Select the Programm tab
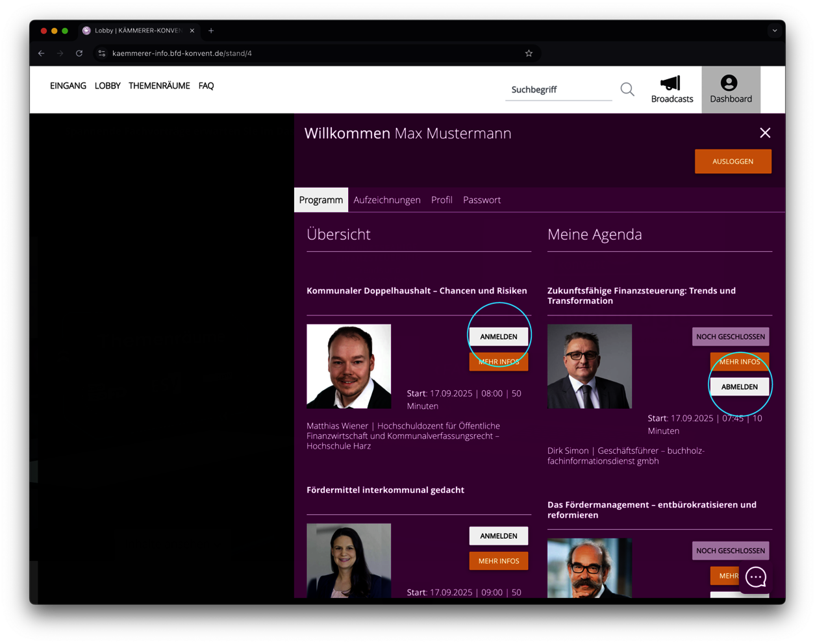The image size is (815, 644). (x=321, y=200)
